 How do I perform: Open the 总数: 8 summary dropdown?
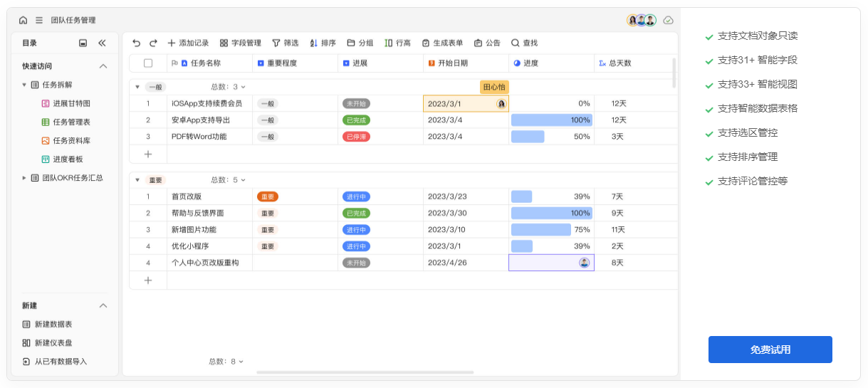[226, 362]
